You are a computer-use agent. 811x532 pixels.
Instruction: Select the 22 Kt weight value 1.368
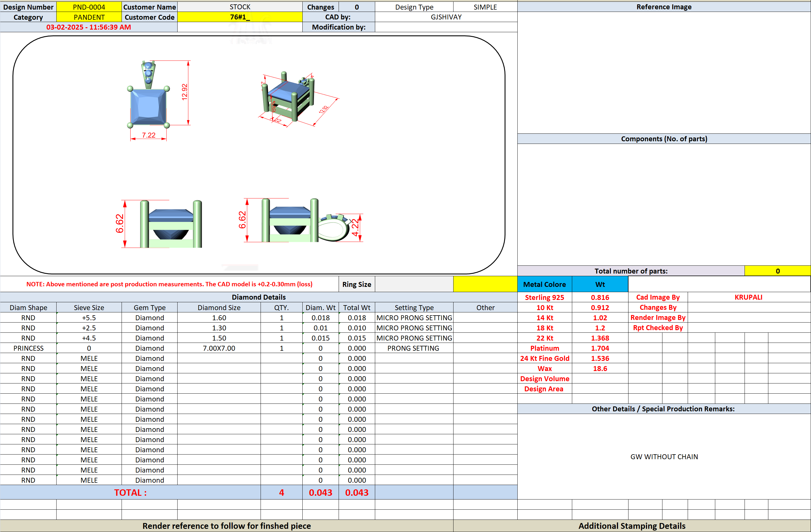[x=600, y=338]
